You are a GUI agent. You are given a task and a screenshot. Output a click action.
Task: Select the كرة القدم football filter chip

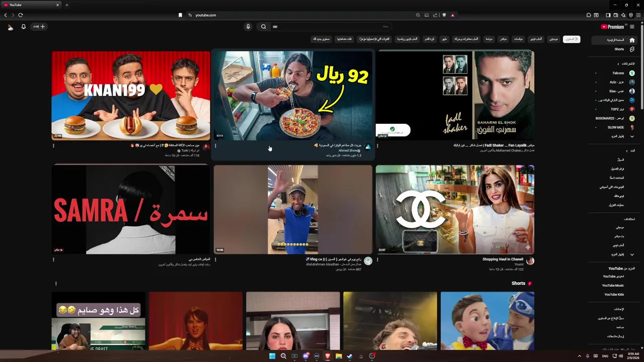429,39
